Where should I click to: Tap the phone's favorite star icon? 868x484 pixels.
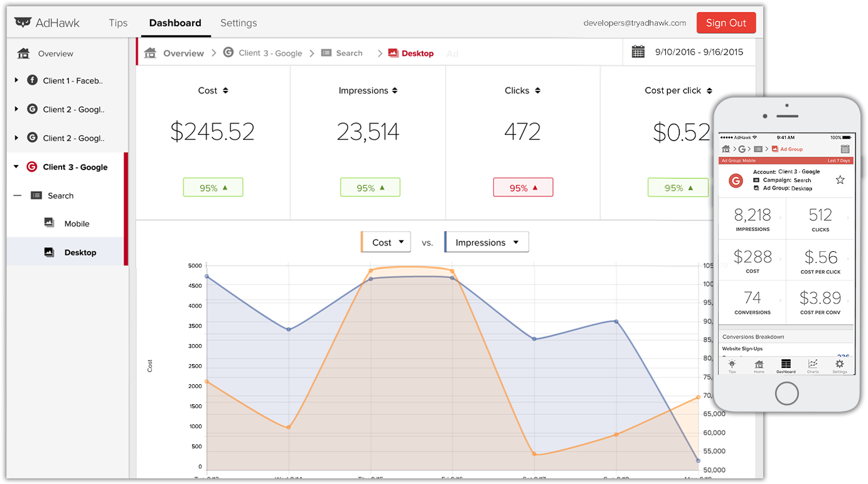[840, 180]
